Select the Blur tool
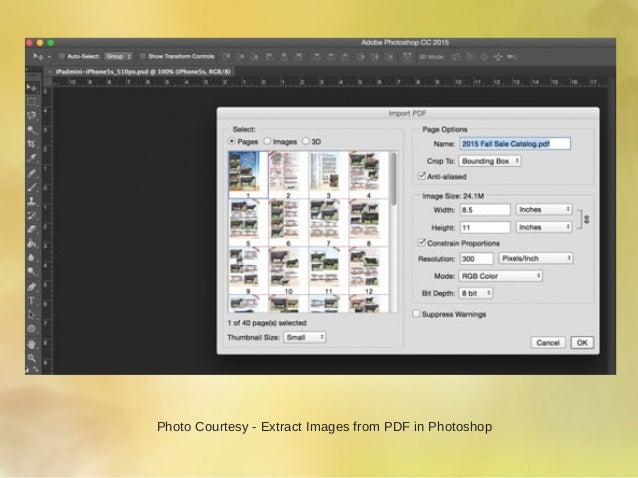This screenshot has width=638, height=478. tap(32, 258)
